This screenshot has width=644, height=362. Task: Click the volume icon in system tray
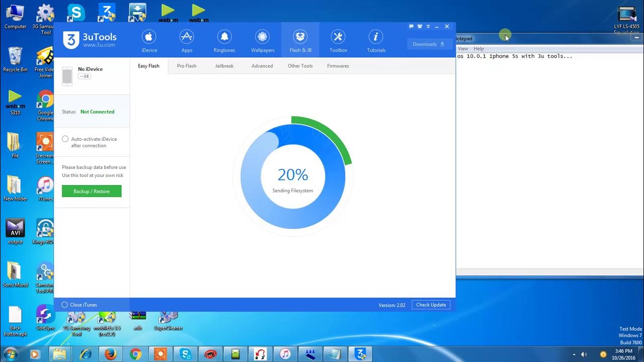coord(584,354)
